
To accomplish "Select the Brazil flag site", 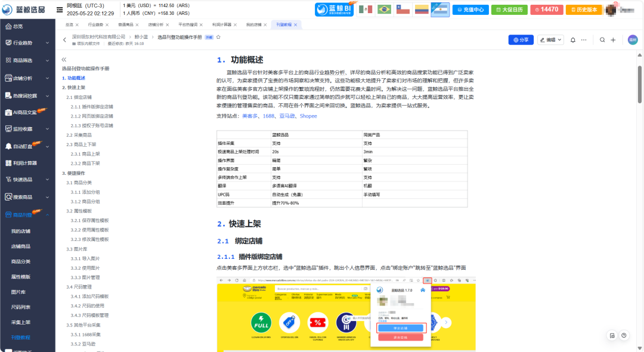I will click(x=384, y=9).
